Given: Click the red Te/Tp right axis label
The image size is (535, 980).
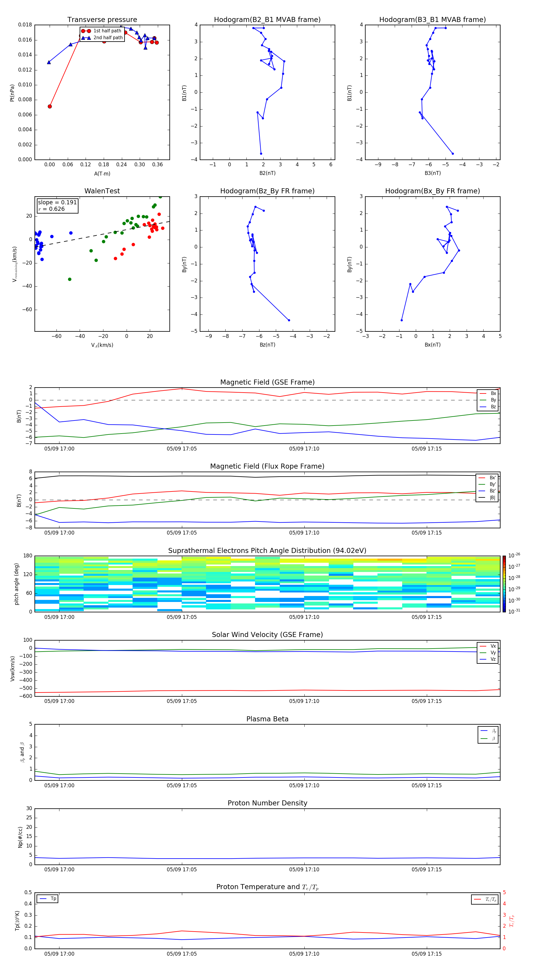Looking at the screenshot, I should click(512, 921).
